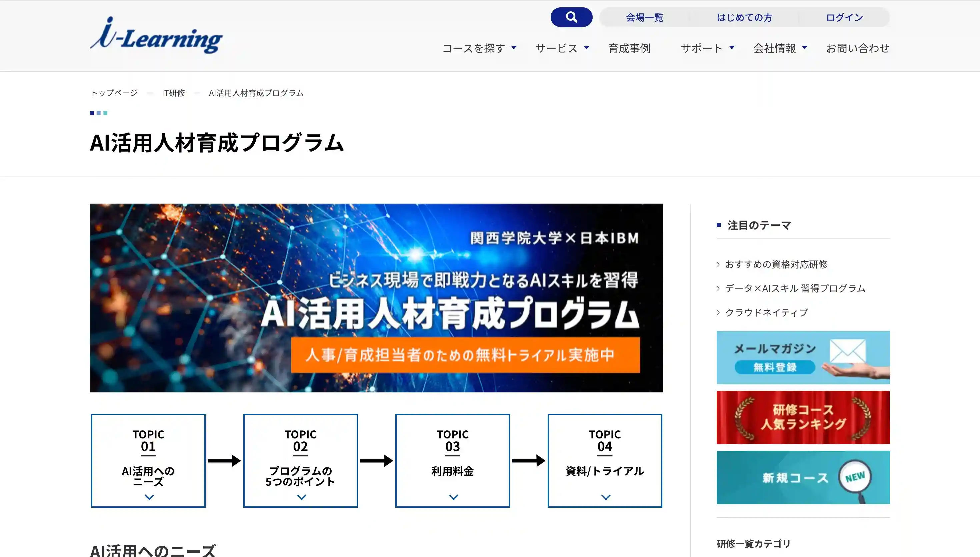Open おすすめの資格対応研修 link
The width and height of the screenshot is (980, 557).
click(x=776, y=265)
